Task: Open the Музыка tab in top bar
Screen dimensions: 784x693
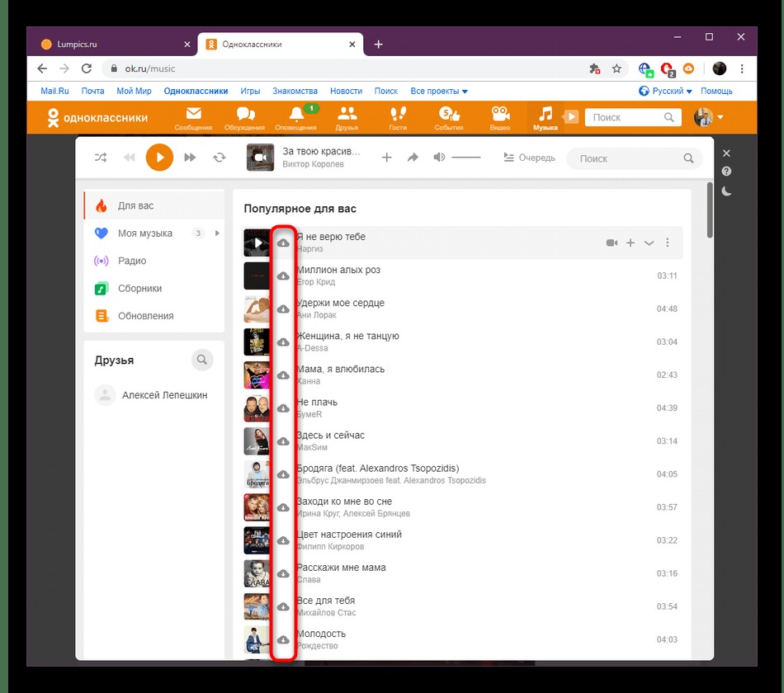Action: tap(545, 118)
